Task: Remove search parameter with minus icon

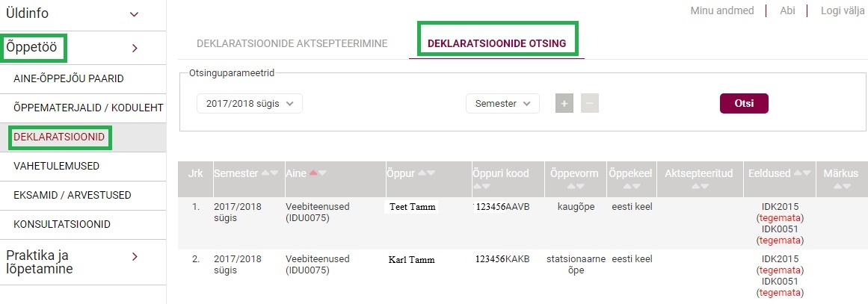Action: pyautogui.click(x=590, y=104)
